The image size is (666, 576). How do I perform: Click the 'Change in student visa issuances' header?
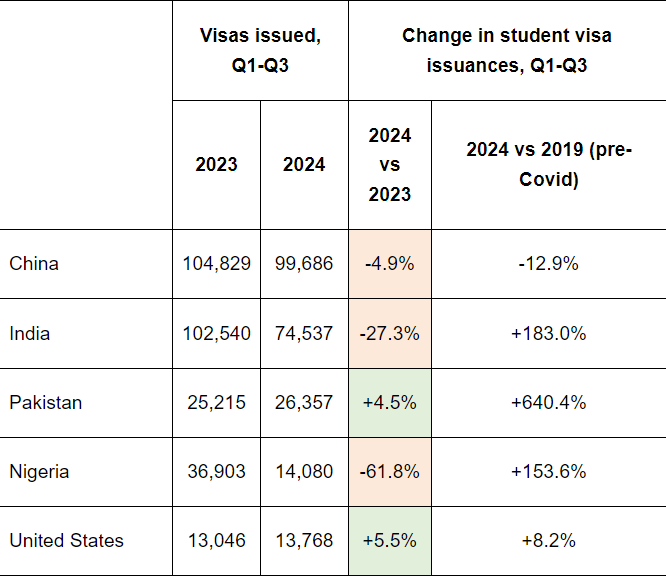(x=507, y=50)
